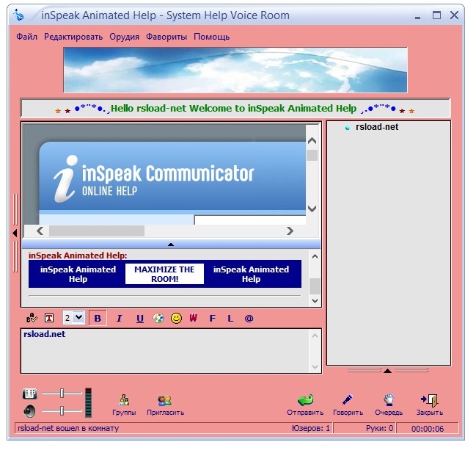Click the app icon in title bar
Image resolution: width=476 pixels, height=453 pixels.
coord(19,15)
